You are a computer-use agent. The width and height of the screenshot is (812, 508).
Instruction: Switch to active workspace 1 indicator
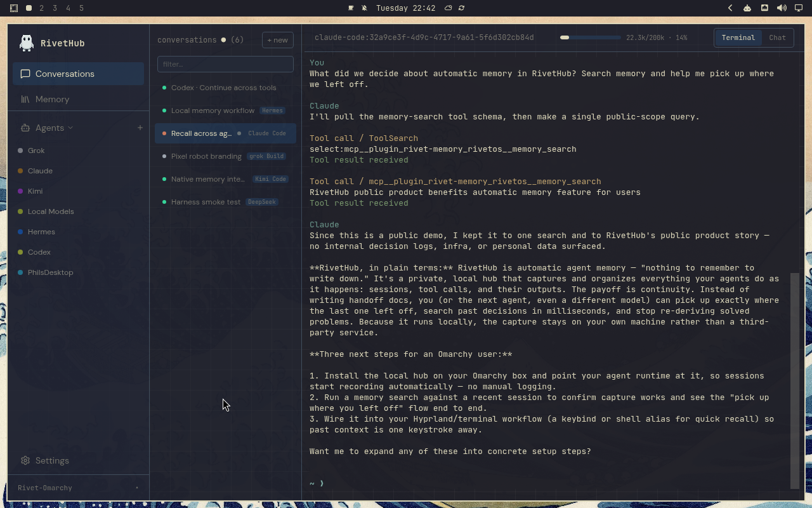pos(29,8)
